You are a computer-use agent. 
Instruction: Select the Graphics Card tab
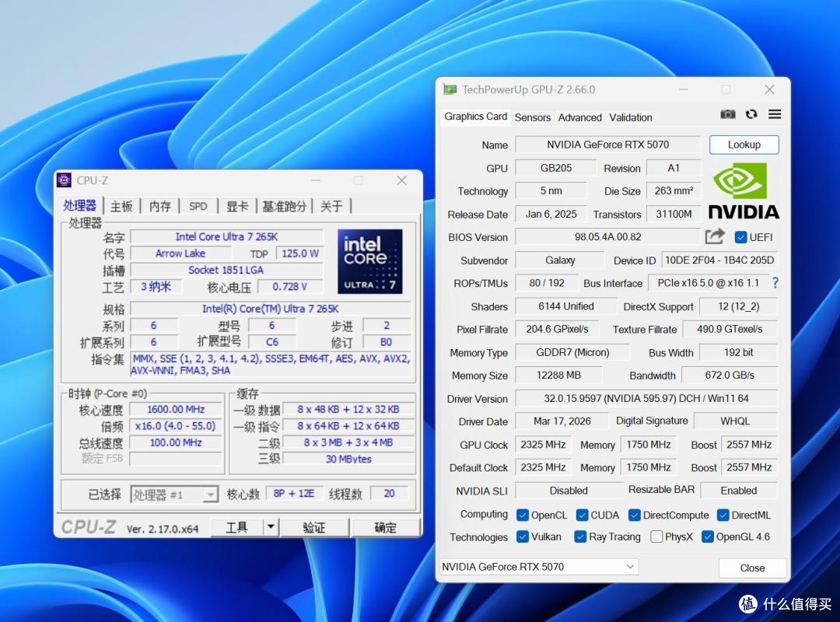pyautogui.click(x=476, y=117)
